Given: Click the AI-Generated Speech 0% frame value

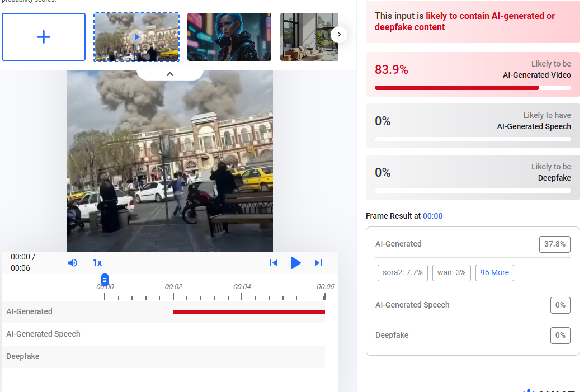Looking at the screenshot, I should 560,305.
